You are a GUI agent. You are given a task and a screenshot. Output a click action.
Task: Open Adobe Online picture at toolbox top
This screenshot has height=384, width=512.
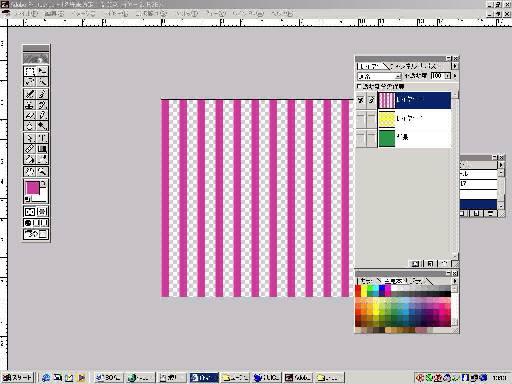click(36, 59)
